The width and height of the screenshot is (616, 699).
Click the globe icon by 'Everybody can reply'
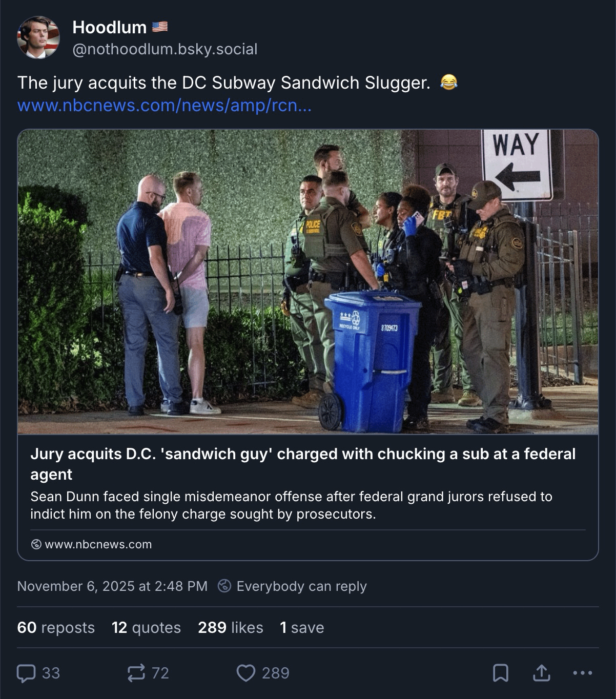pos(224,586)
